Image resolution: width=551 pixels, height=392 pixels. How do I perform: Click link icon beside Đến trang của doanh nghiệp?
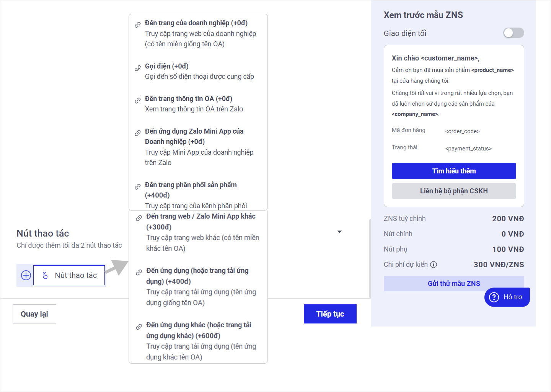click(x=138, y=25)
